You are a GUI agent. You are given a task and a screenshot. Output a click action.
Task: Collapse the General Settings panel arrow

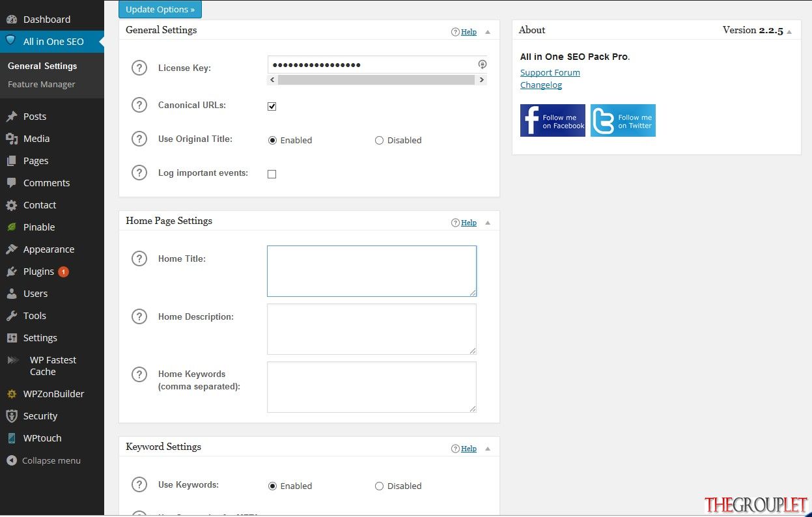pyautogui.click(x=488, y=32)
